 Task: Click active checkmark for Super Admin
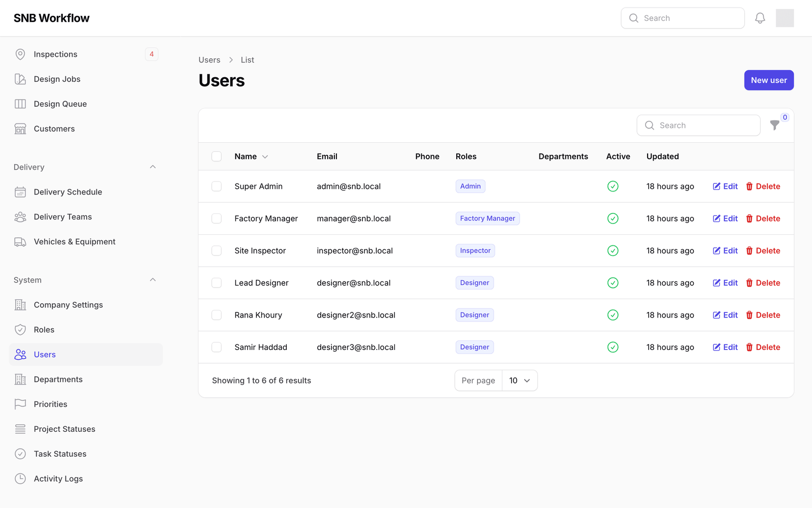click(613, 186)
